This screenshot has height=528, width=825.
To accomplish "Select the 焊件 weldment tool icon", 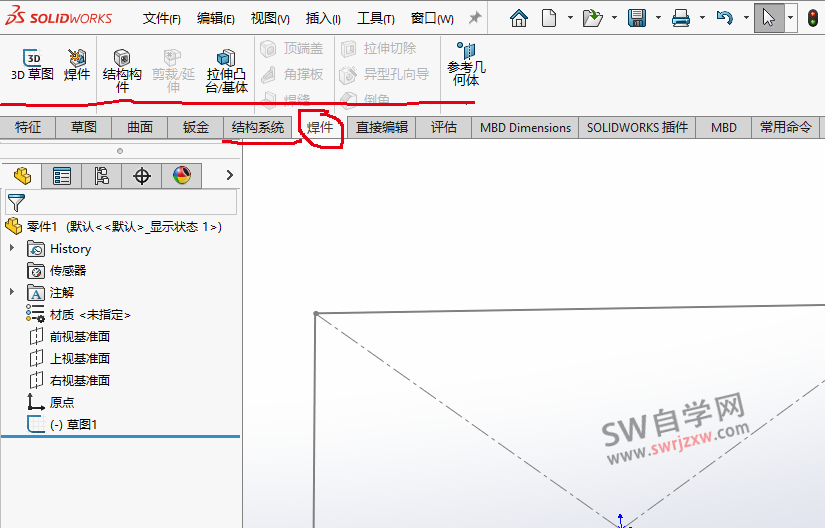I will point(77,65).
